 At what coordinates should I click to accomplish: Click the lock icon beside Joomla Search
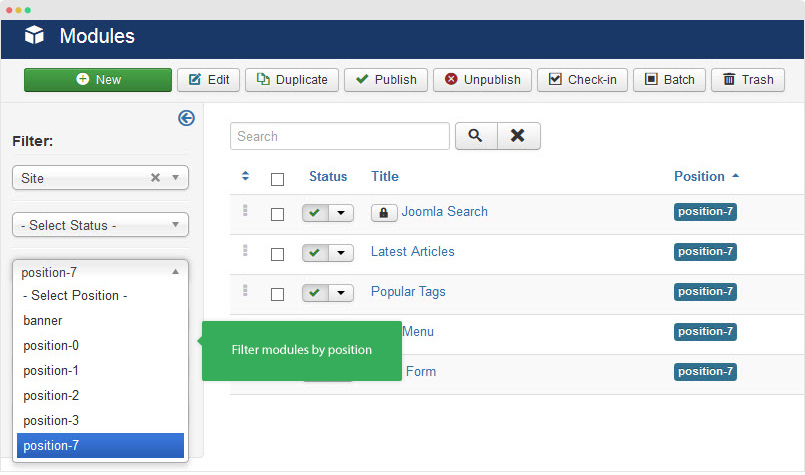coord(384,213)
